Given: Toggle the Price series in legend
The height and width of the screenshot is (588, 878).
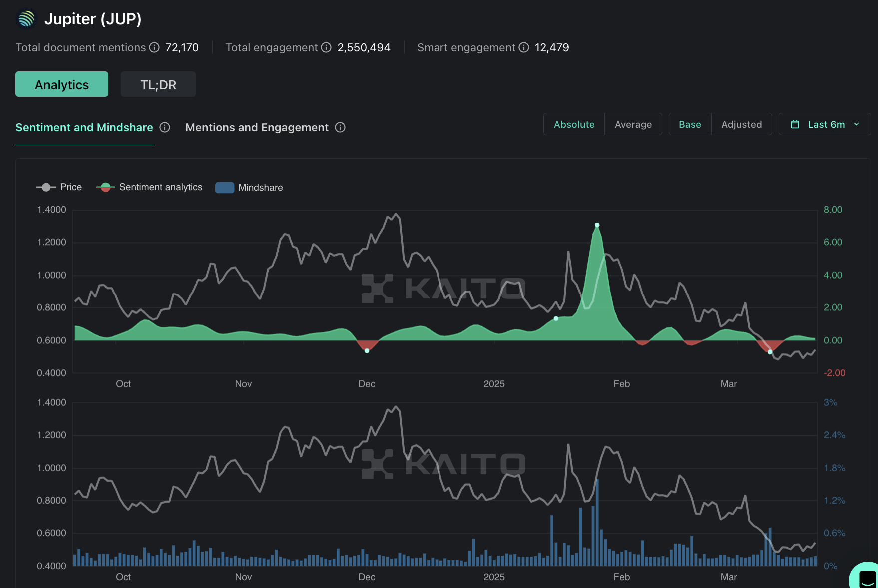Looking at the screenshot, I should coord(59,187).
